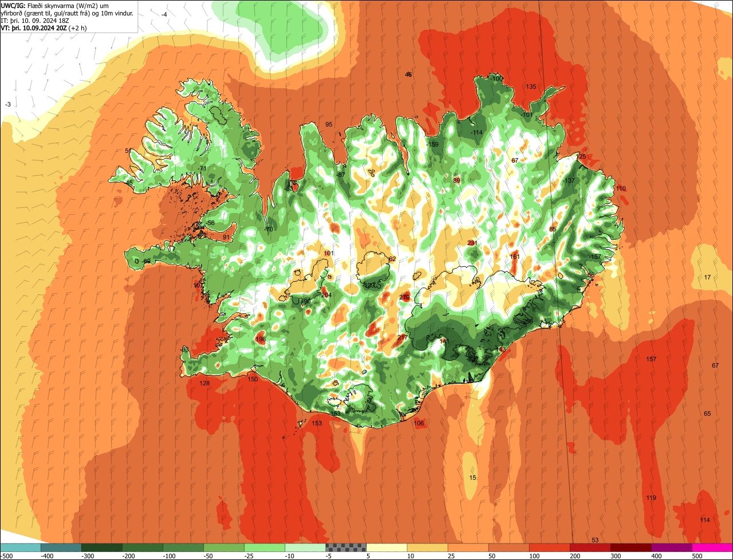This screenshot has width=733, height=560.
Task: Click the purple 400 to 500 legend swatch
Action: (x=671, y=547)
